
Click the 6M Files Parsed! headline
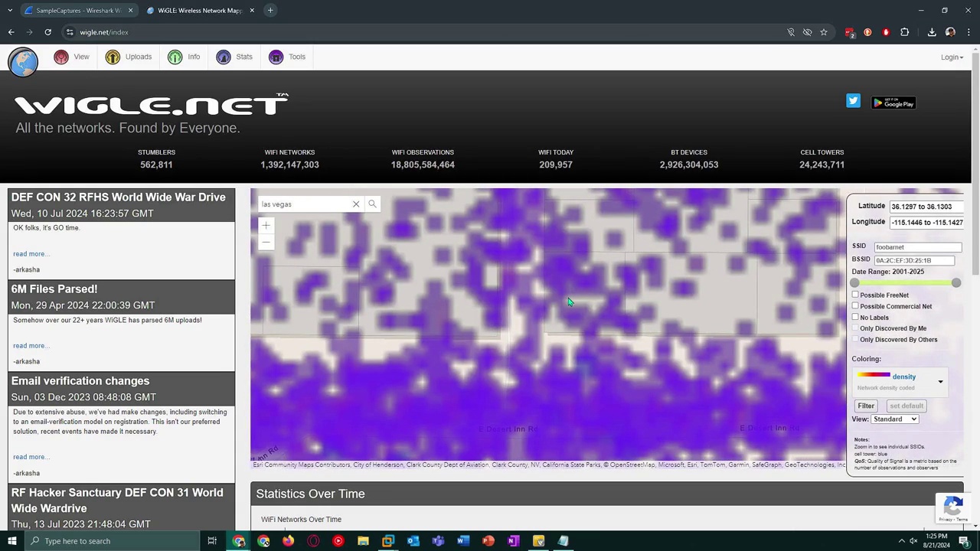tap(54, 289)
